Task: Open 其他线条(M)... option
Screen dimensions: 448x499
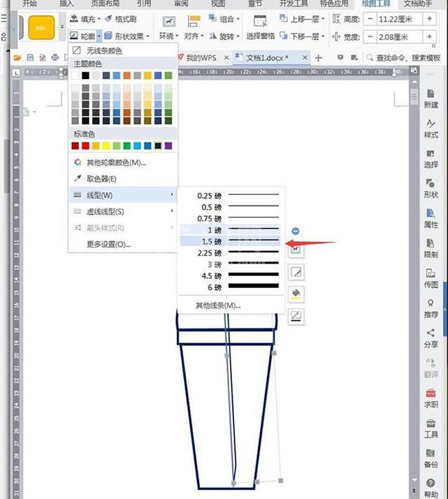Action: click(x=231, y=305)
